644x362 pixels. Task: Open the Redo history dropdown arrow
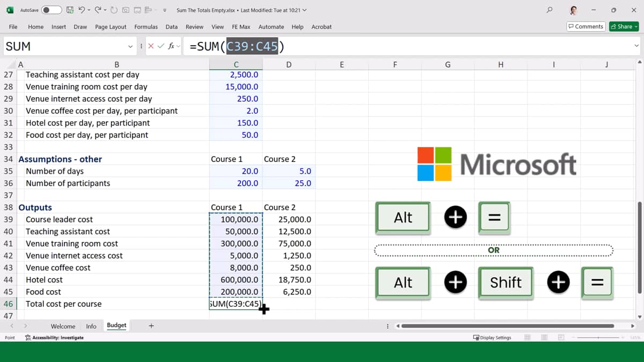pyautogui.click(x=105, y=10)
